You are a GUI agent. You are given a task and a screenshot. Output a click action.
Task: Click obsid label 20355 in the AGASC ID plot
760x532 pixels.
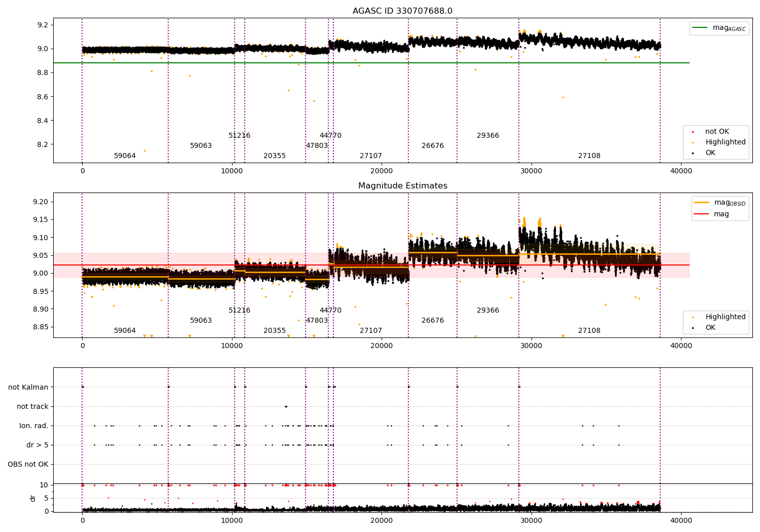[275, 156]
